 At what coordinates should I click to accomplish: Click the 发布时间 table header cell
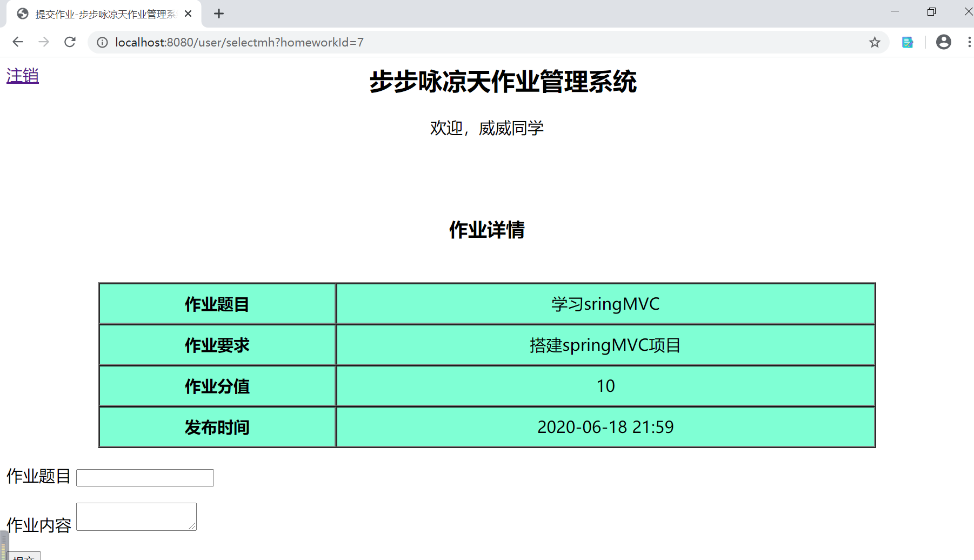coord(217,427)
